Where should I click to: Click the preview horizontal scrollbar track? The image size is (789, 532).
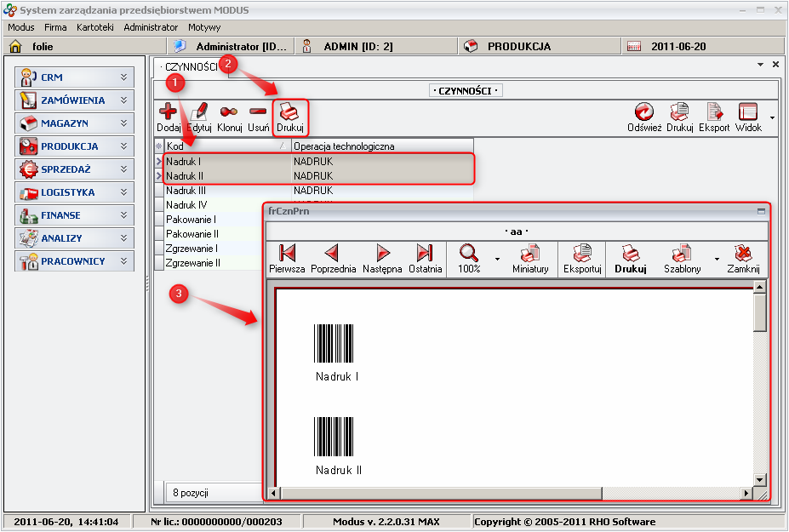511,493
